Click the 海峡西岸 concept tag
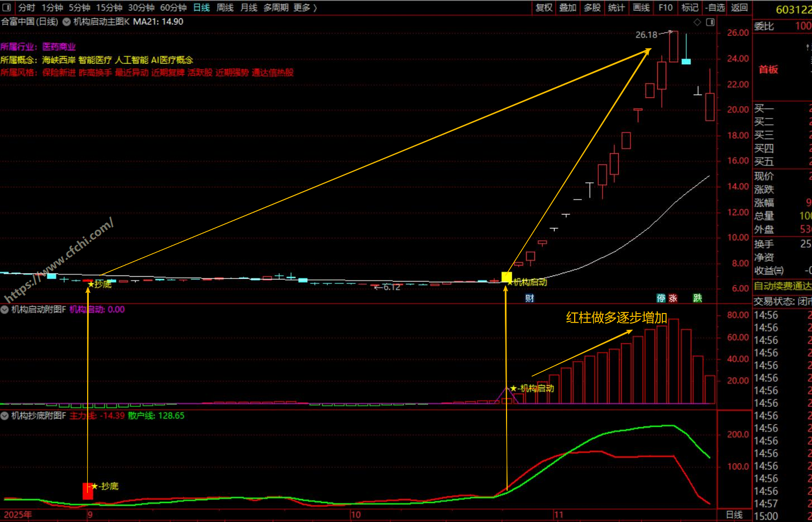The width and height of the screenshot is (812, 522). tap(59, 60)
